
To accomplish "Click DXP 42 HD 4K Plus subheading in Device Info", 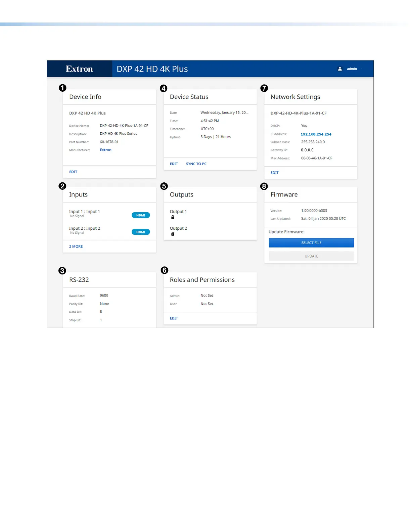I will point(87,113).
